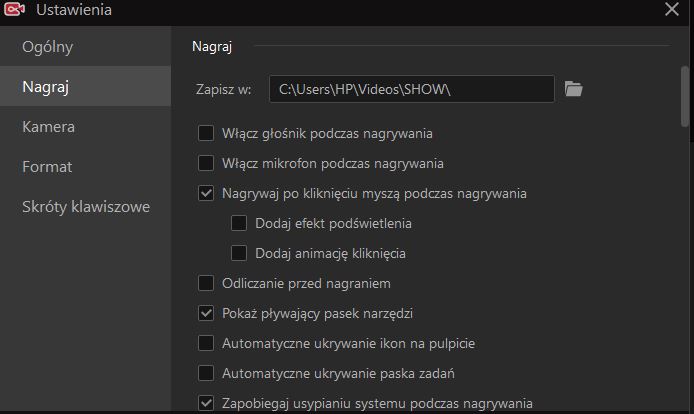Check 'Automatyczne ukrywanie paska zadań'
Viewport: 694px width, 414px height.
(x=206, y=373)
